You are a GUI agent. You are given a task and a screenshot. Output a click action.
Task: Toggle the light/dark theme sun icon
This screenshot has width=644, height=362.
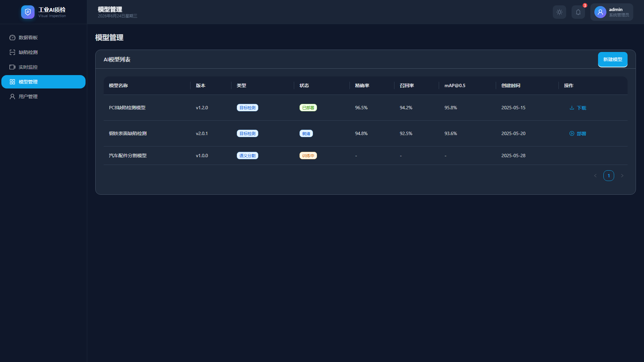[559, 12]
